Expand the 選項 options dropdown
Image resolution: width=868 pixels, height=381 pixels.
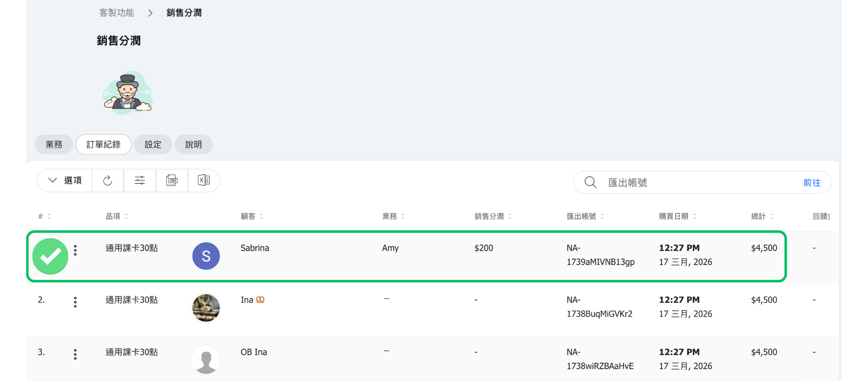point(64,181)
